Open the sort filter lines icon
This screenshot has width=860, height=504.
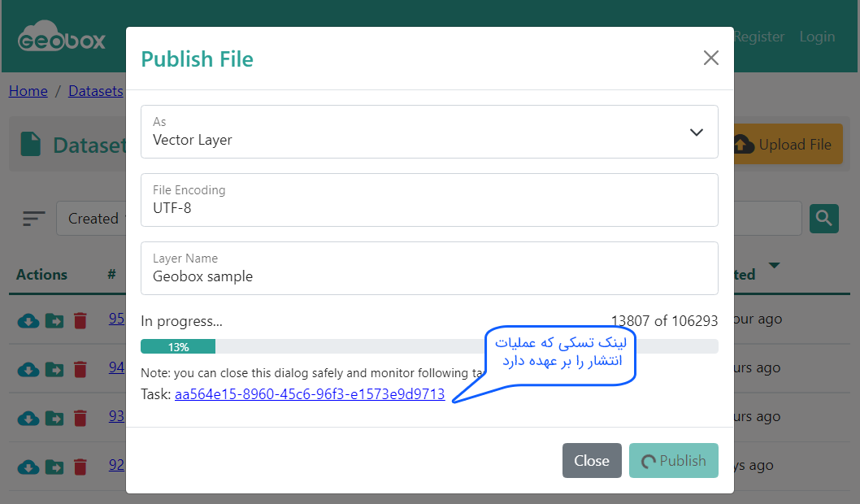pyautogui.click(x=34, y=219)
